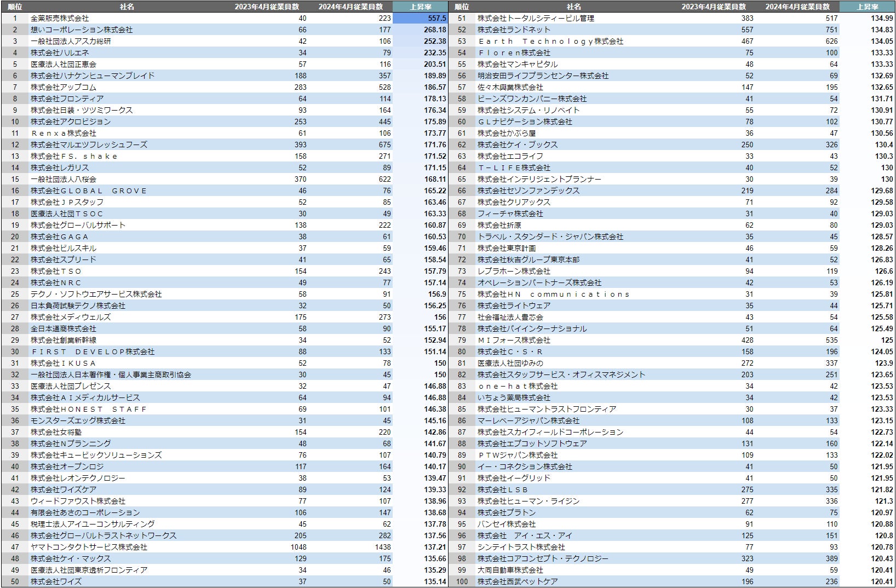
Task: Click 税理士法人アイユーコンサルティング company name
Action: pos(93,524)
